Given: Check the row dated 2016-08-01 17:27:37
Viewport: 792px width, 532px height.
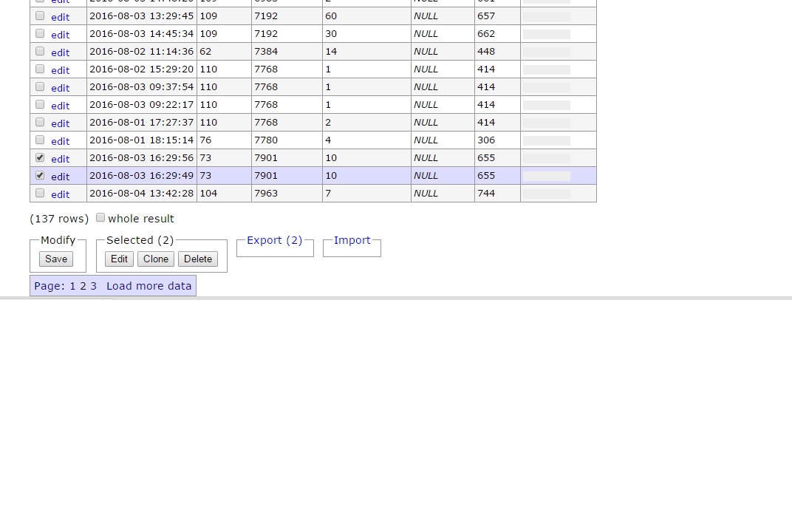Looking at the screenshot, I should 40,122.
